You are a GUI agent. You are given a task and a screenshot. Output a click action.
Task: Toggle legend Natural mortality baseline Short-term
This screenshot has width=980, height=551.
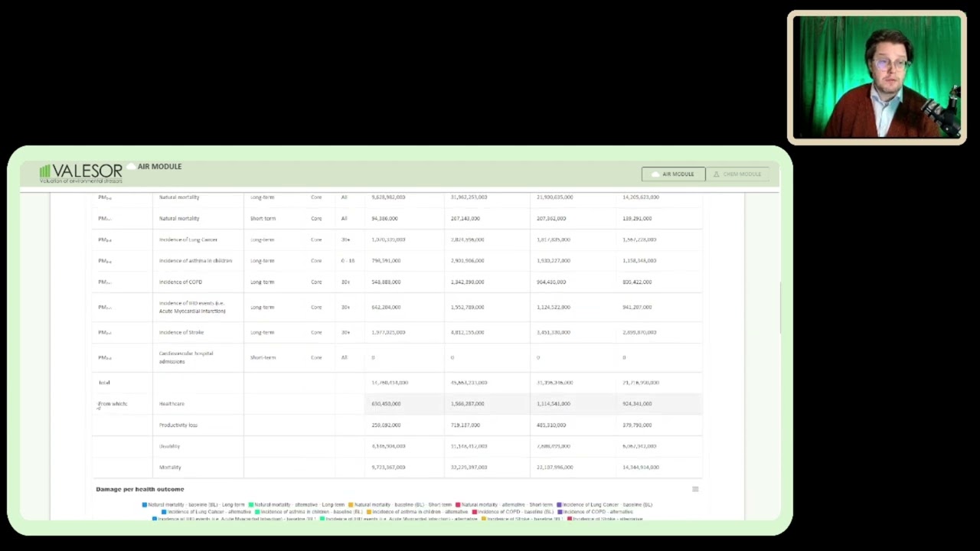(400, 505)
